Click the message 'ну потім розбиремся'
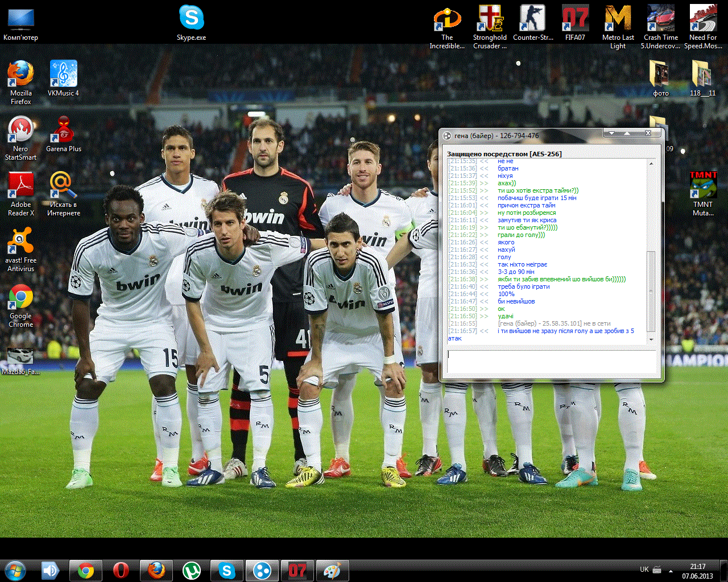Image resolution: width=728 pixels, height=582 pixels. tap(527, 213)
